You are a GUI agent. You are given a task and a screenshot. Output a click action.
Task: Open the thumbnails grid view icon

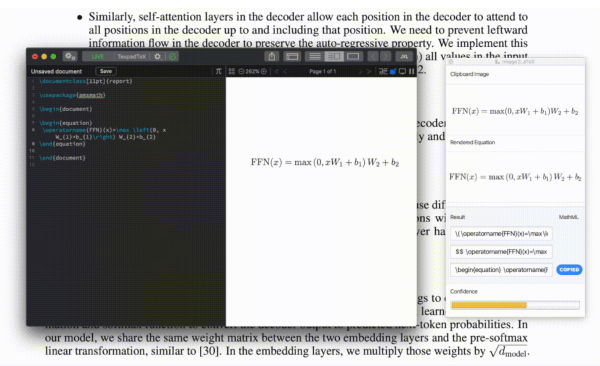pyautogui.click(x=232, y=71)
